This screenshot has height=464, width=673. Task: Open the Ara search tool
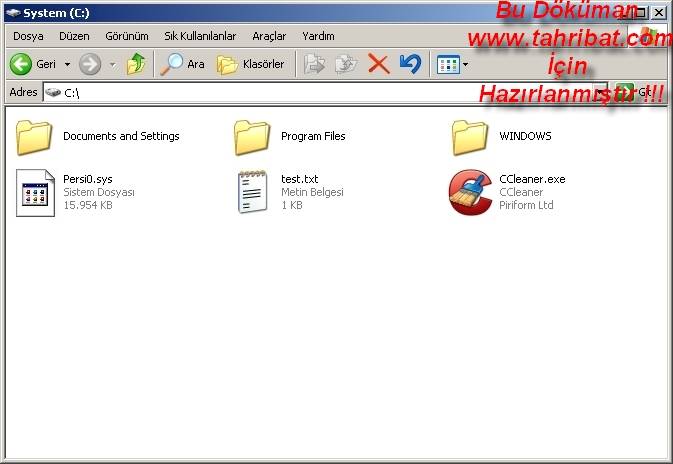pyautogui.click(x=182, y=64)
